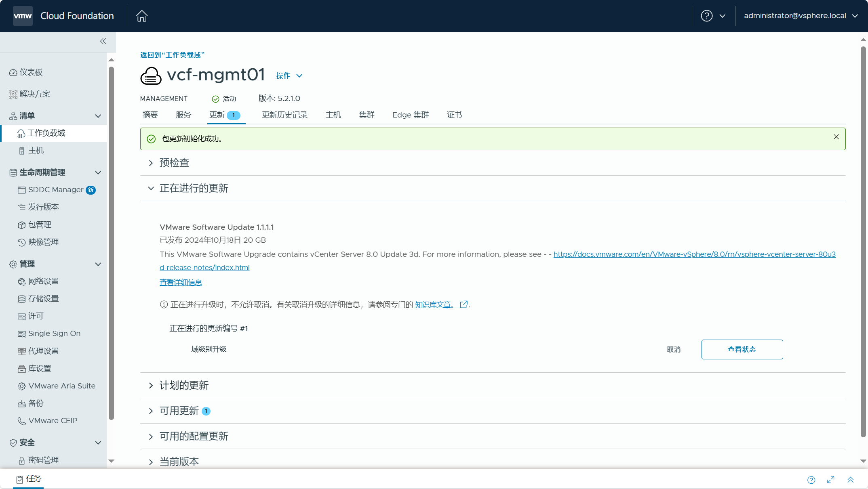Open 备份 in sidebar
This screenshot has width=868, height=489.
click(x=31, y=403)
